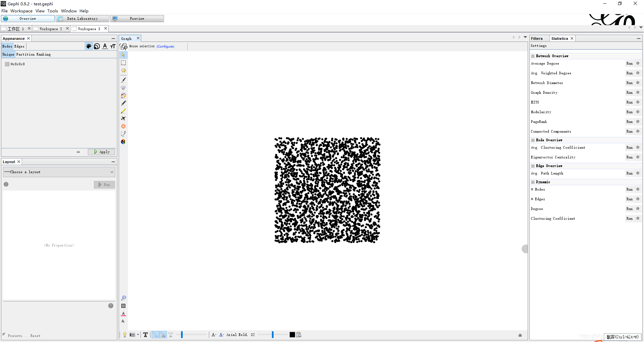Collapse the Dynamic section
The image size is (644, 342).
point(533,182)
